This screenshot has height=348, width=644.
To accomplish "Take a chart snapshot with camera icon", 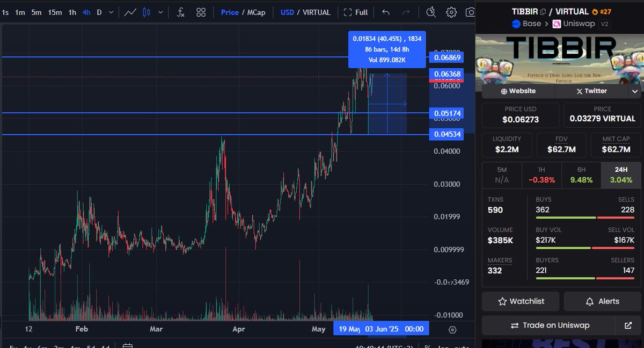I will pos(470,12).
